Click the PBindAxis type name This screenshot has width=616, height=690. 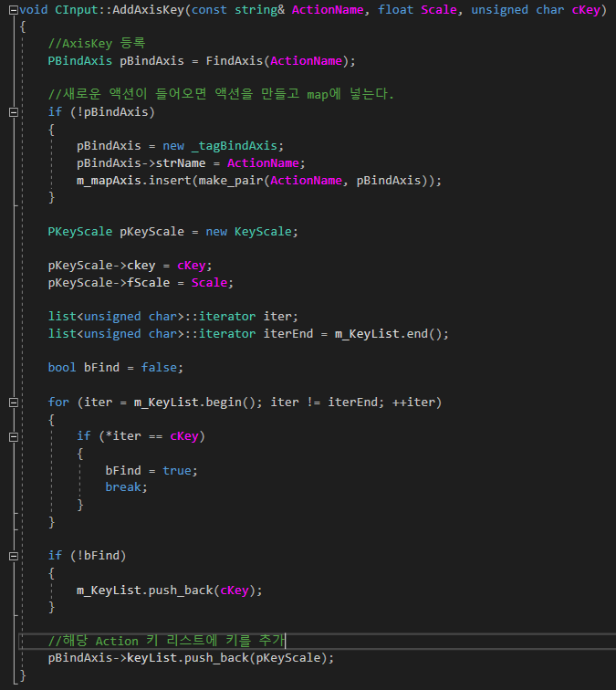click(x=80, y=61)
